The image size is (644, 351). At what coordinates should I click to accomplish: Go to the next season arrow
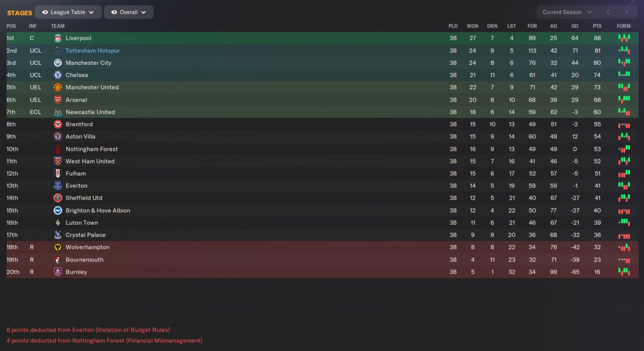click(x=626, y=12)
